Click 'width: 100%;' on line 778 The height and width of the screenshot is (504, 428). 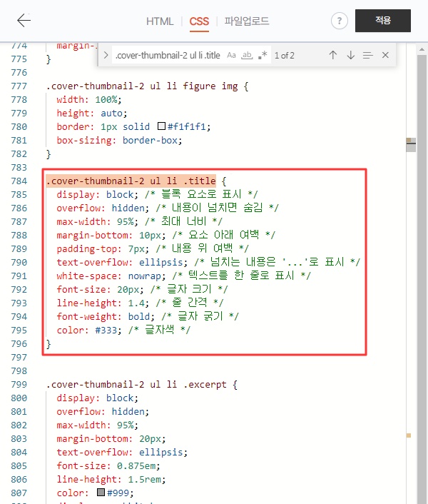click(89, 100)
